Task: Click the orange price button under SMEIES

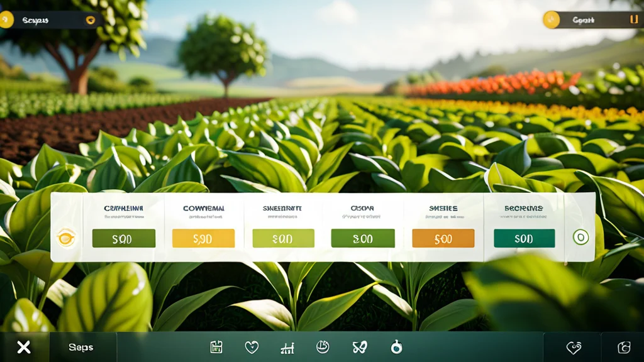Action: click(x=443, y=238)
